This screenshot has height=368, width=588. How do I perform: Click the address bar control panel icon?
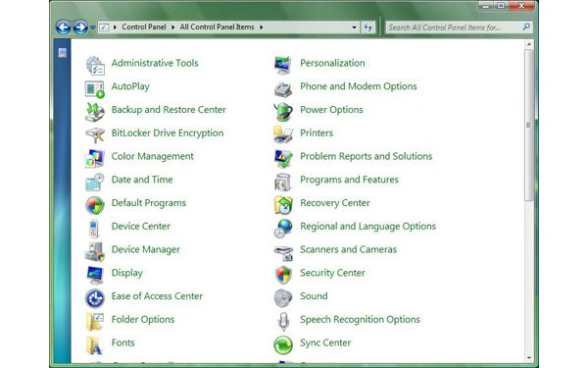(104, 27)
